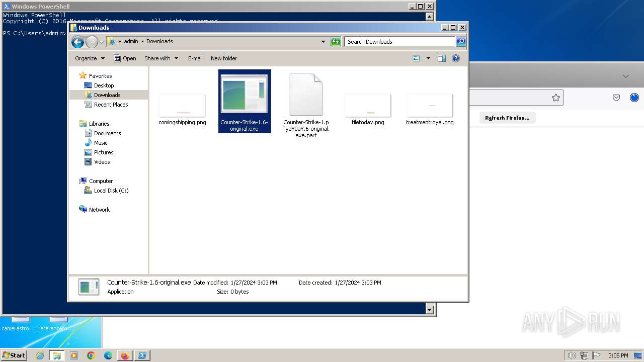Viewport: 644px width, 362px height.
Task: Select Recent Places in navigation pane
Action: [106, 105]
